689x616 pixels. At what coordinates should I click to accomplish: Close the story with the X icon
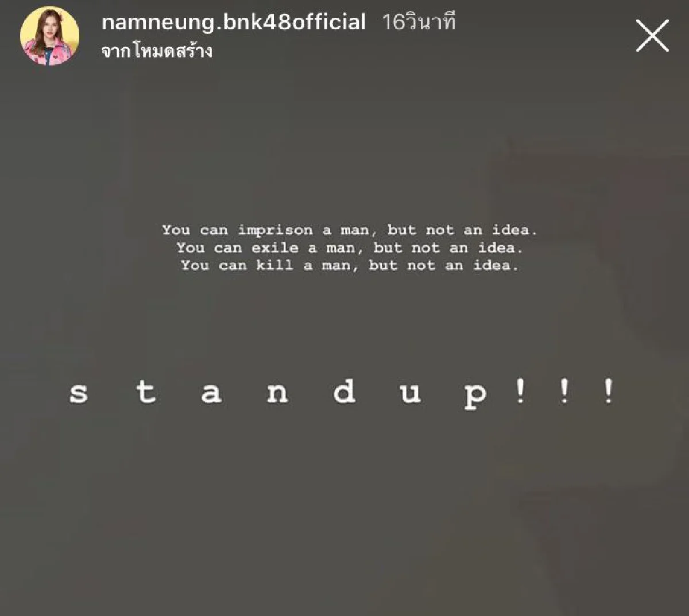click(x=652, y=36)
